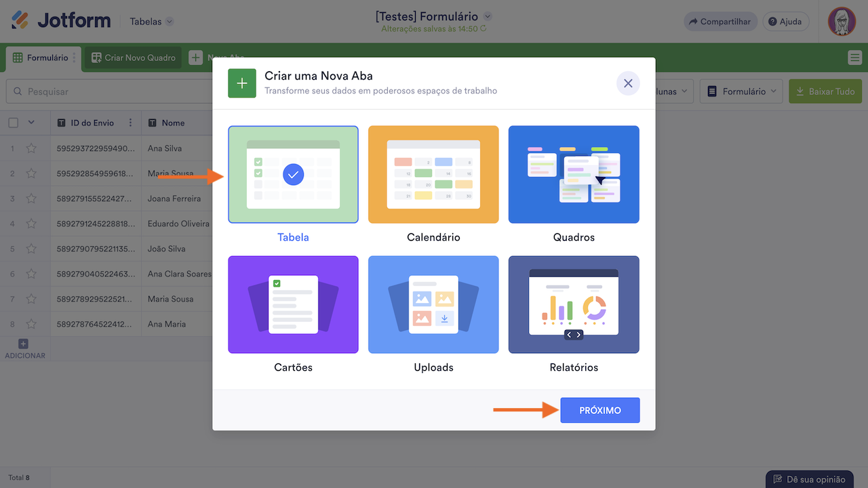Click the name cell João Silva
The image size is (868, 488).
177,249
